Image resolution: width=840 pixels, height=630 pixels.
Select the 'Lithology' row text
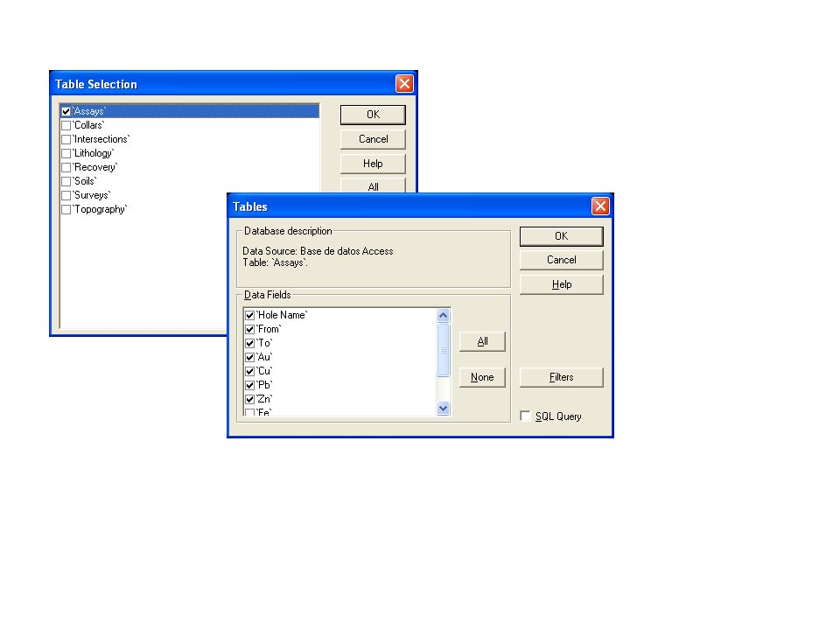pos(94,153)
